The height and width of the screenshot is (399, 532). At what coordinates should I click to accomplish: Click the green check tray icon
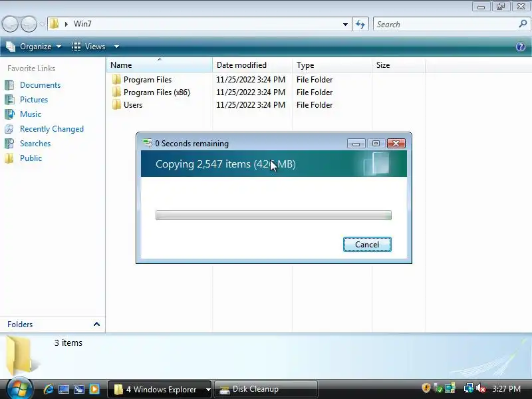tap(438, 388)
